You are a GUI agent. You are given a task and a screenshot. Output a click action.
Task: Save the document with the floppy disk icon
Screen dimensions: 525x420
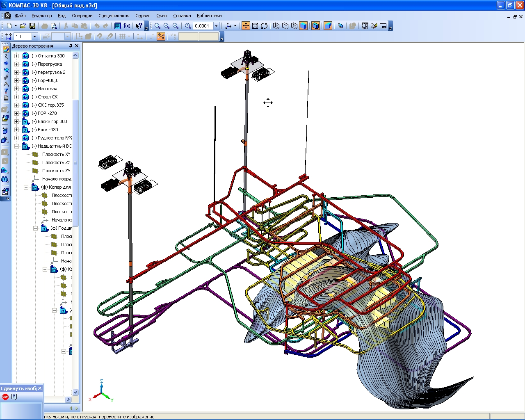pyautogui.click(x=32, y=26)
